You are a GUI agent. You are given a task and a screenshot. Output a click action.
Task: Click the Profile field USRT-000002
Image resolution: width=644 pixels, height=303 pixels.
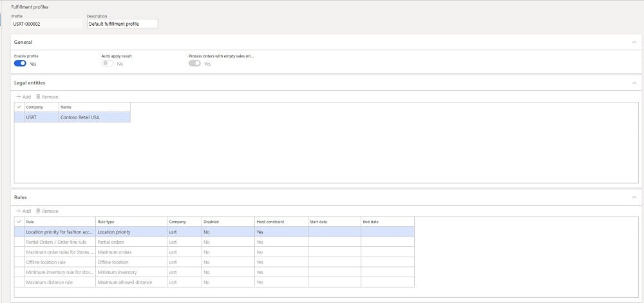coord(46,24)
